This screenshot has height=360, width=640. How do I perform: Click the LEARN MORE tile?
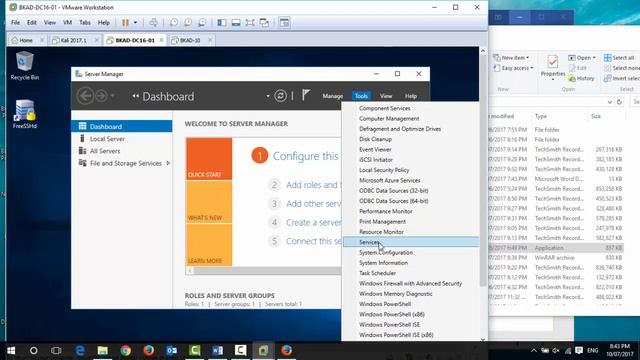pos(209,245)
